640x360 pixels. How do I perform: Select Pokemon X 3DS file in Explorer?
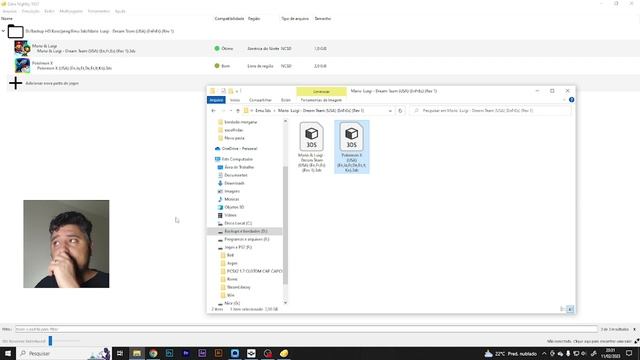[x=351, y=147]
